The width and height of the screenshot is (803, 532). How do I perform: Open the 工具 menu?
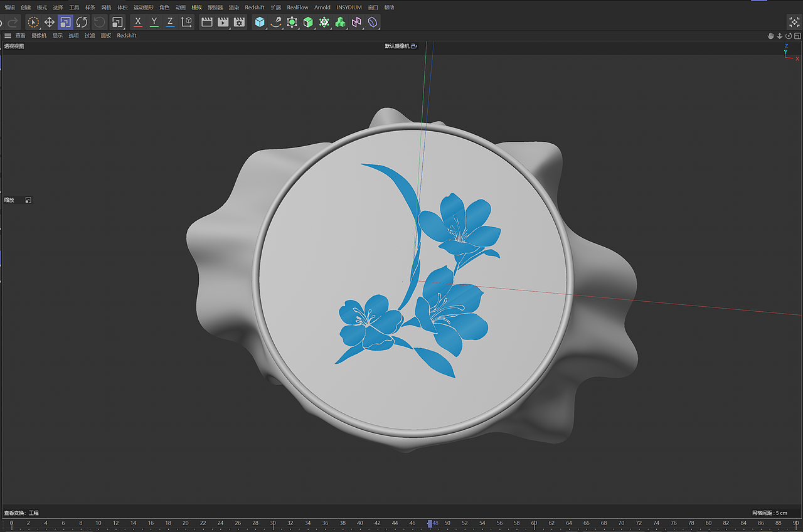pyautogui.click(x=75, y=8)
